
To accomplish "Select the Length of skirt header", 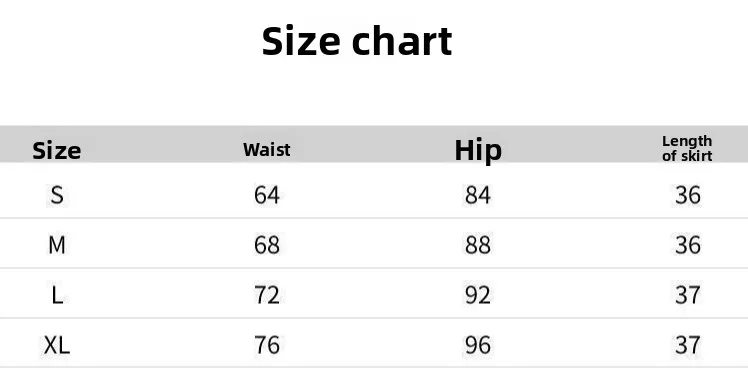I will point(687,148).
